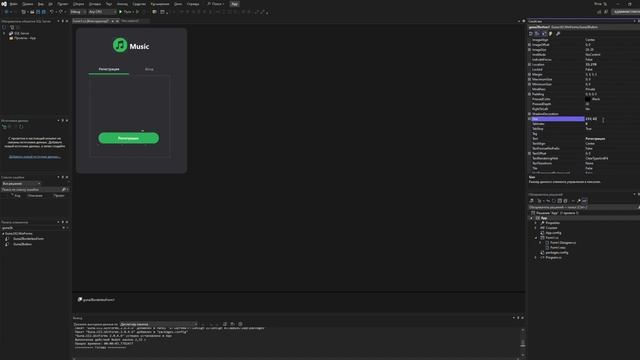Screen dimensions: 640x360
Task: Open the Справка menu
Action: (x=193, y=4)
